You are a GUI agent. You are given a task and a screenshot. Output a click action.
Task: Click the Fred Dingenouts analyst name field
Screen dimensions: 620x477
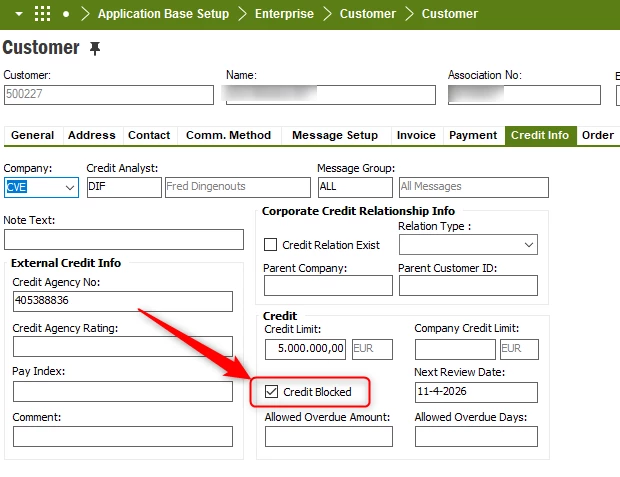[238, 187]
